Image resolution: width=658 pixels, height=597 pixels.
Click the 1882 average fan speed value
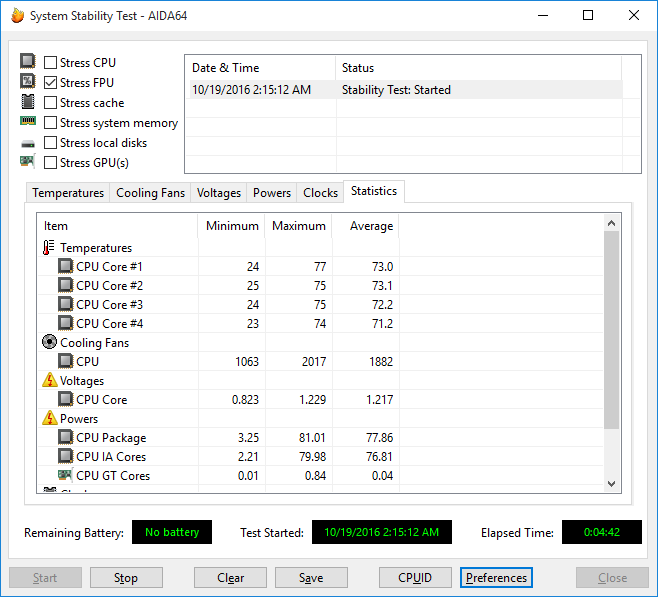[381, 362]
